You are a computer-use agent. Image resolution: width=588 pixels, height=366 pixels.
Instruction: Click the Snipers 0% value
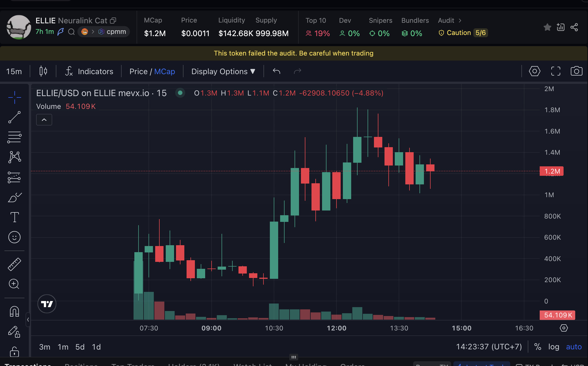click(379, 33)
